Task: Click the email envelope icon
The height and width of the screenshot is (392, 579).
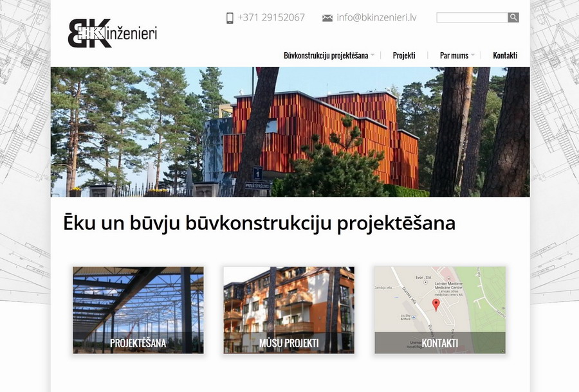Action: (327, 18)
